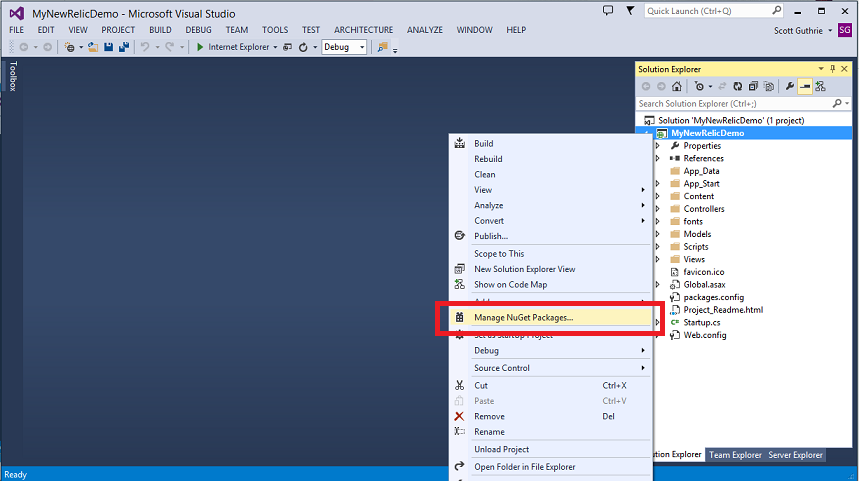Switch to the Server Explorer tab
The height and width of the screenshot is (481, 859).
point(795,455)
